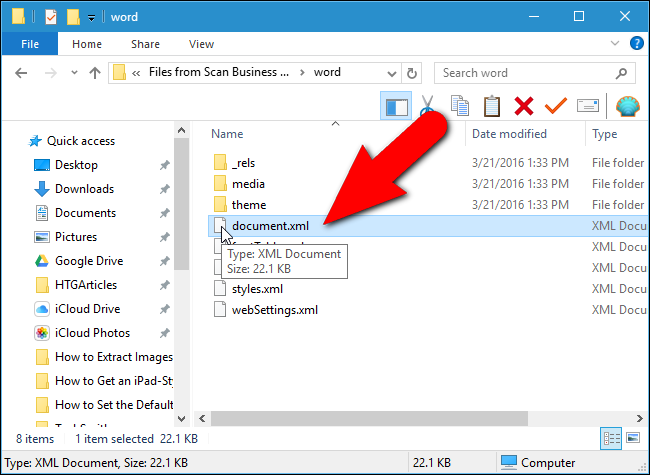The height and width of the screenshot is (475, 650).
Task: Sort files by Date modified column
Action: (x=509, y=134)
